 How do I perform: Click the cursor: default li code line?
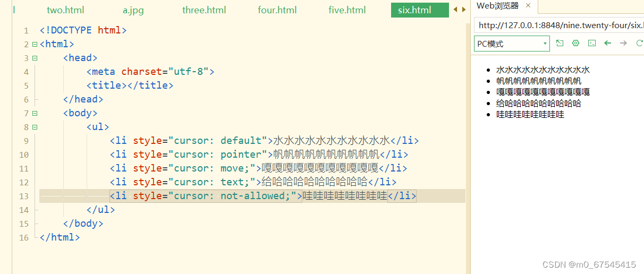[x=265, y=141]
